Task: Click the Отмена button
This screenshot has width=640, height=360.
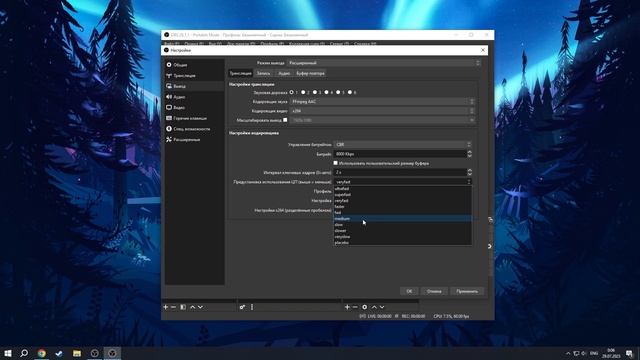Action: (x=434, y=291)
